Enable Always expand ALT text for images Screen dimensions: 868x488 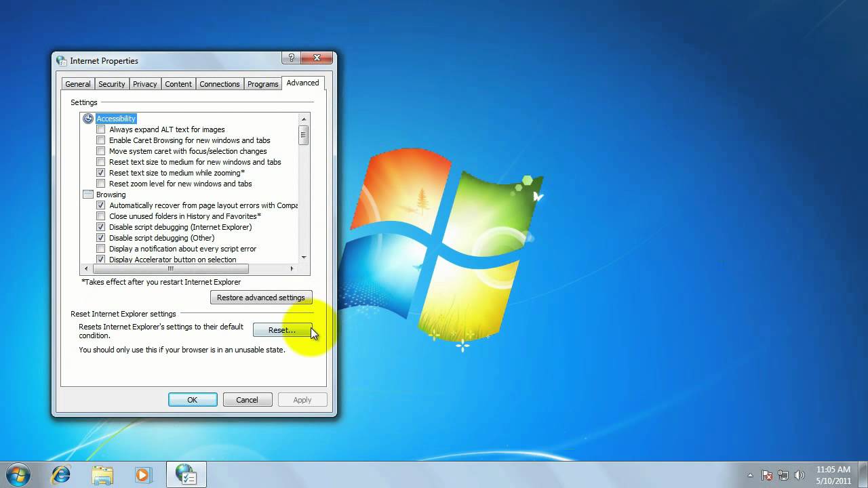[x=101, y=129]
